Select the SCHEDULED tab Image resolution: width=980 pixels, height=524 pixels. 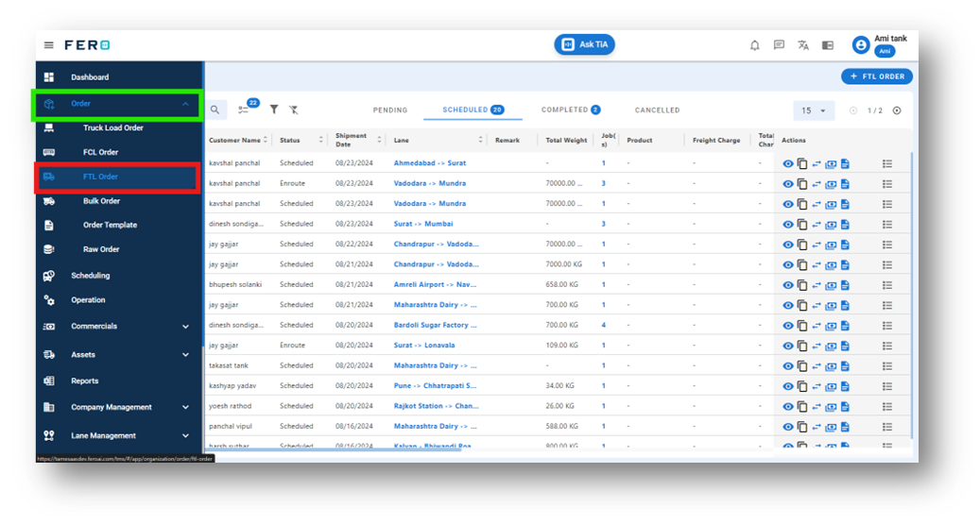tap(473, 110)
